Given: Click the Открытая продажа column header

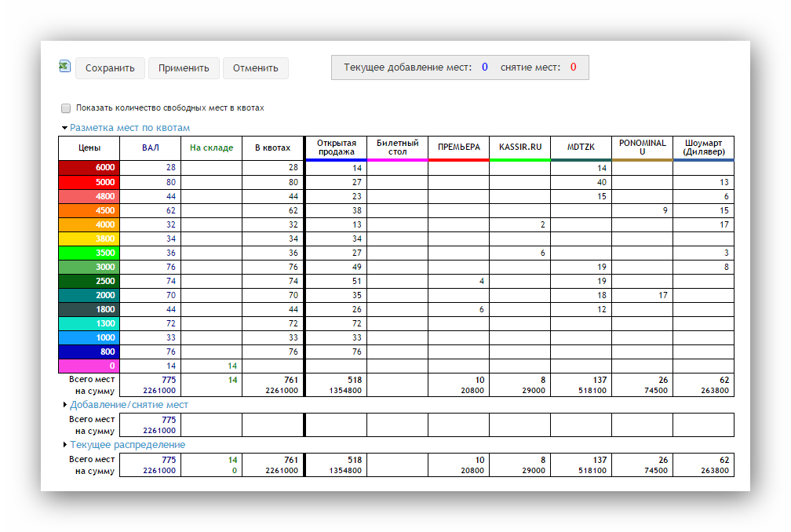Looking at the screenshot, I should [x=336, y=148].
